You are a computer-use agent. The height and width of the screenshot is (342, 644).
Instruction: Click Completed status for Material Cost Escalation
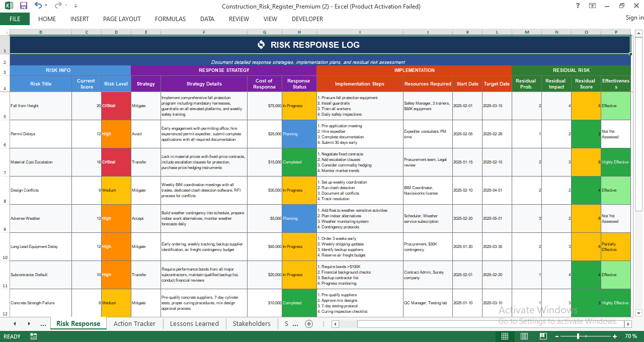point(299,162)
